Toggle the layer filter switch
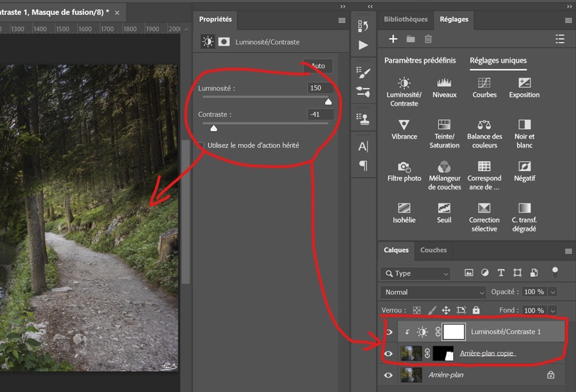576x392 pixels. 555,273
